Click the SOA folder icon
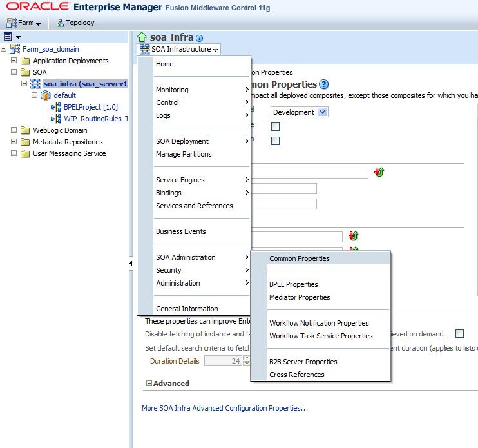Image resolution: width=478 pixels, height=448 pixels. pos(25,72)
